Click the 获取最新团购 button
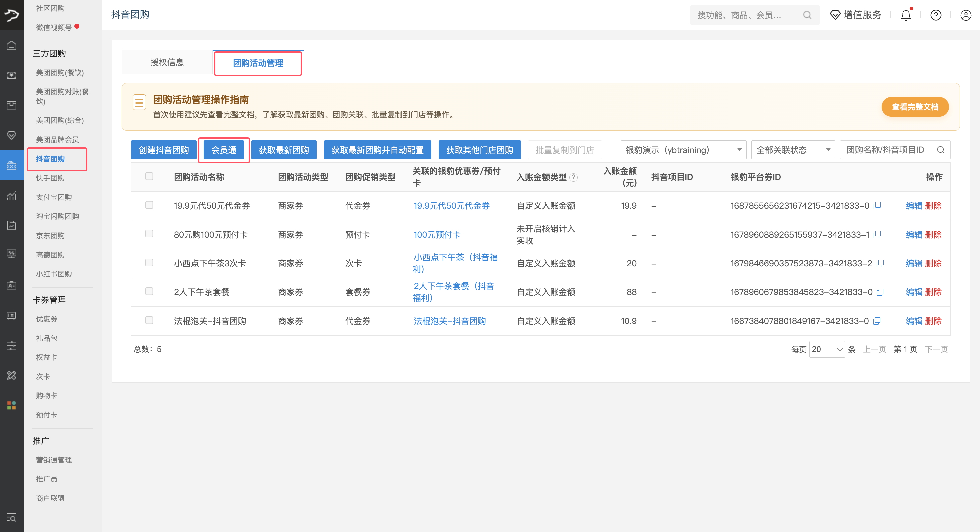The width and height of the screenshot is (980, 532). [x=284, y=150]
